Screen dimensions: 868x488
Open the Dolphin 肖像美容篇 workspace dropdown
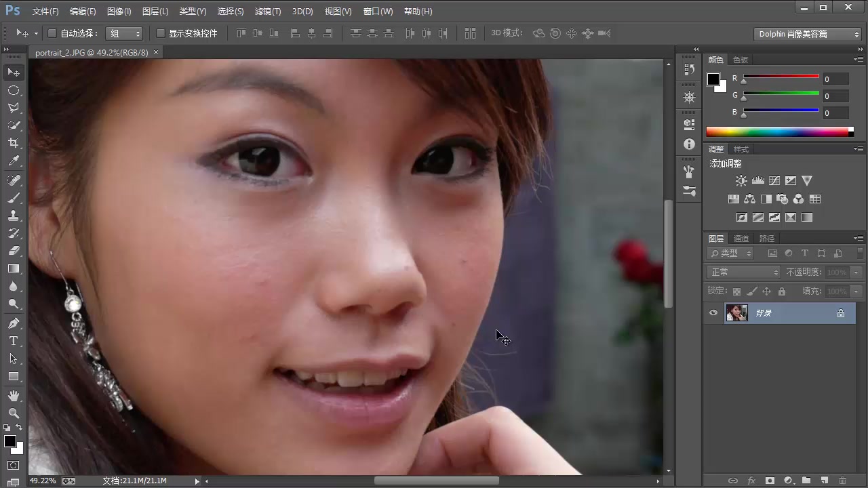coord(808,34)
